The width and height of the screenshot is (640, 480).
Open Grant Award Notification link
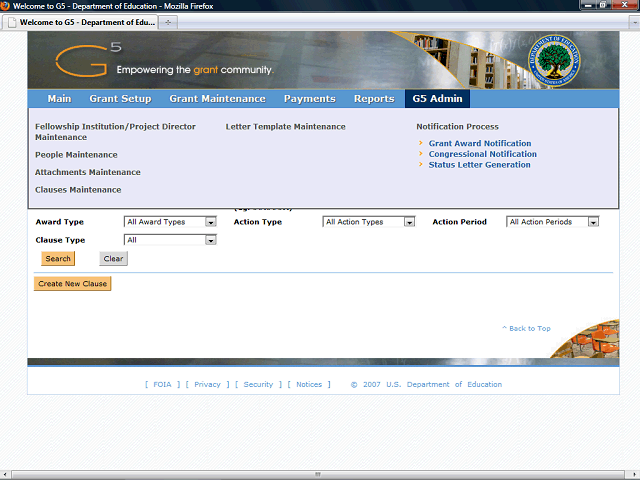[x=480, y=143]
